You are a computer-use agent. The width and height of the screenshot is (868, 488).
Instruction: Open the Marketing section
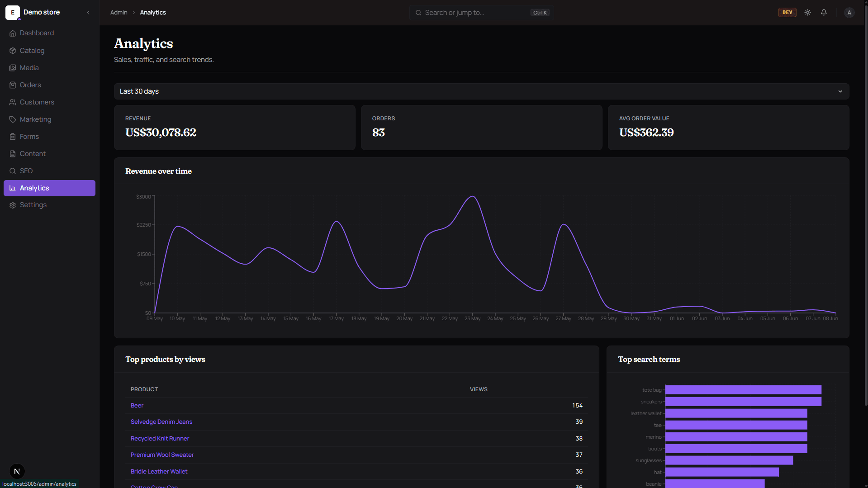tap(49, 119)
